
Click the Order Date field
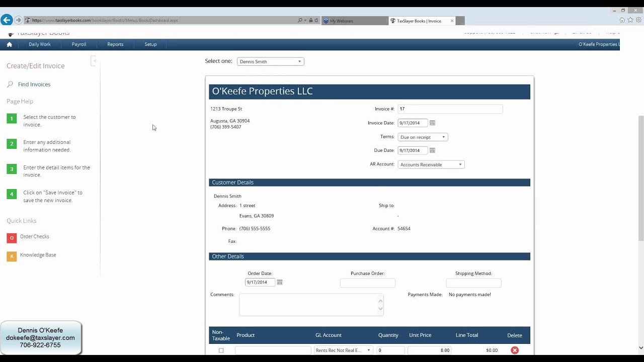(x=260, y=283)
